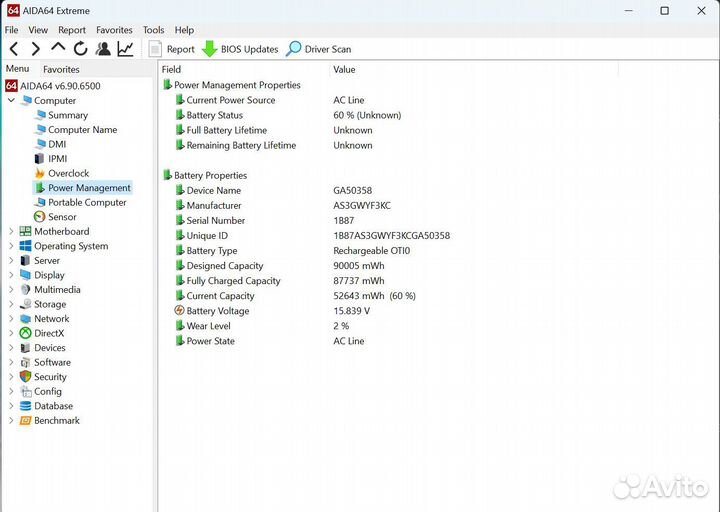Select the AIDA64 v6.90.6500 root item
This screenshot has height=512, width=720.
click(53, 86)
